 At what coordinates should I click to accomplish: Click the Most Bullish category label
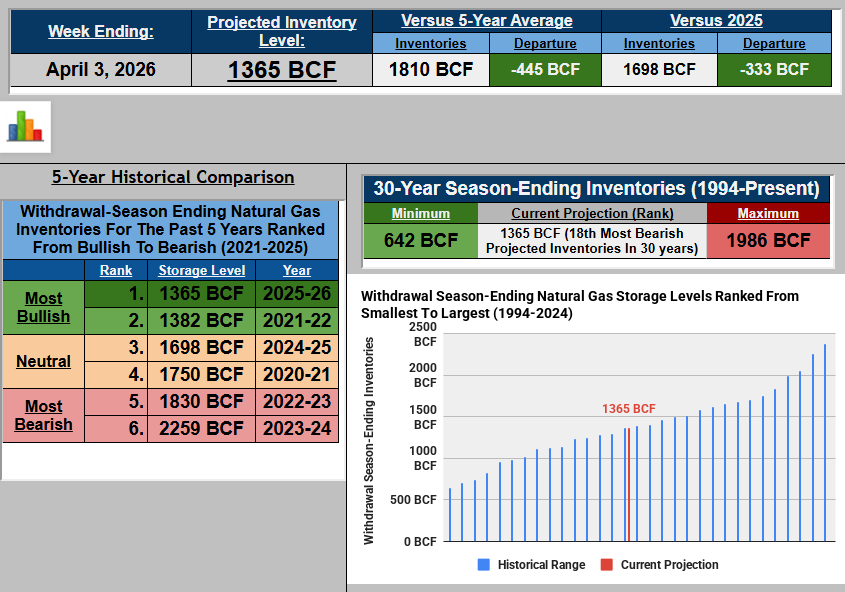pyautogui.click(x=44, y=308)
